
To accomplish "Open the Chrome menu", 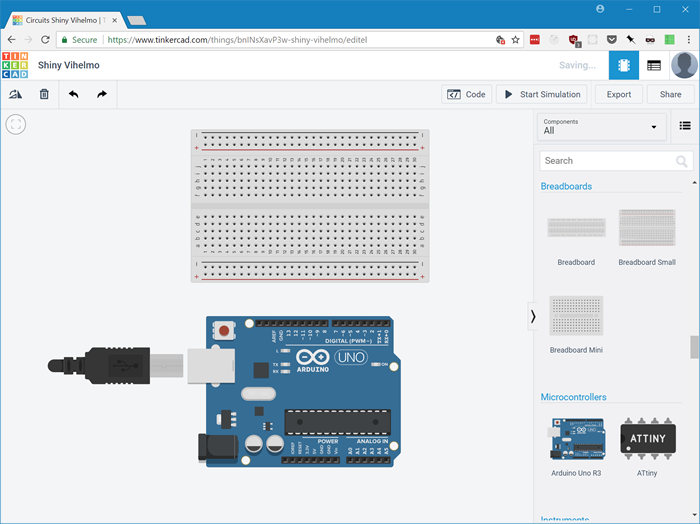I will (690, 40).
